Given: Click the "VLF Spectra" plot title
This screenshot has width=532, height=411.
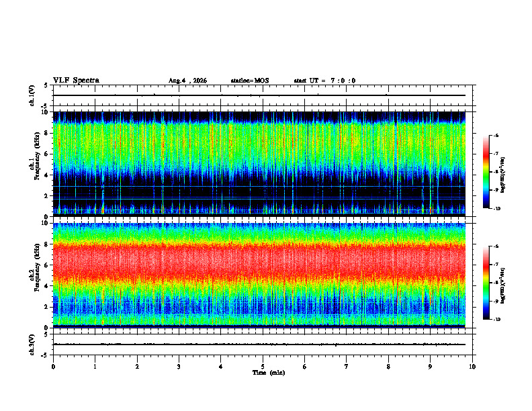Looking at the screenshot, I should pyautogui.click(x=76, y=81).
